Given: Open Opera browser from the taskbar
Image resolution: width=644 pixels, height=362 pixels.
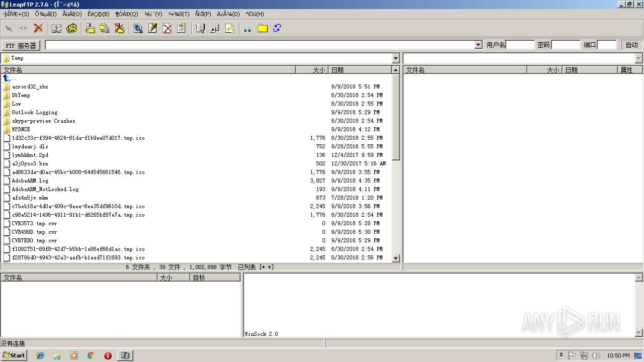Looking at the screenshot, I should click(108, 355).
